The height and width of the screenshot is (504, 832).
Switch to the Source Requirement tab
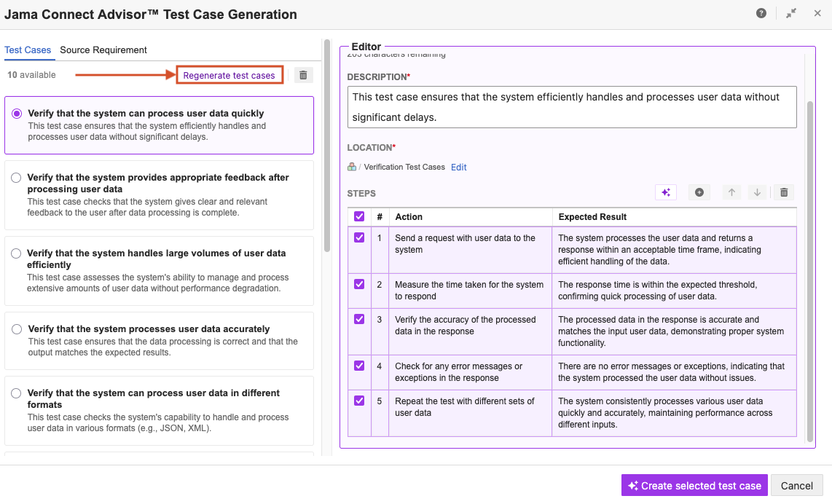(x=103, y=50)
